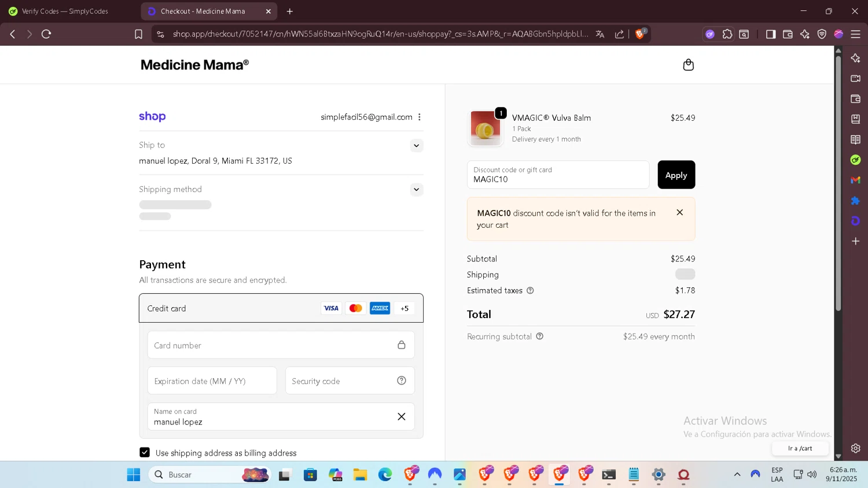Open the extensions puzzle icon
The height and width of the screenshot is (488, 868).
pyautogui.click(x=727, y=34)
